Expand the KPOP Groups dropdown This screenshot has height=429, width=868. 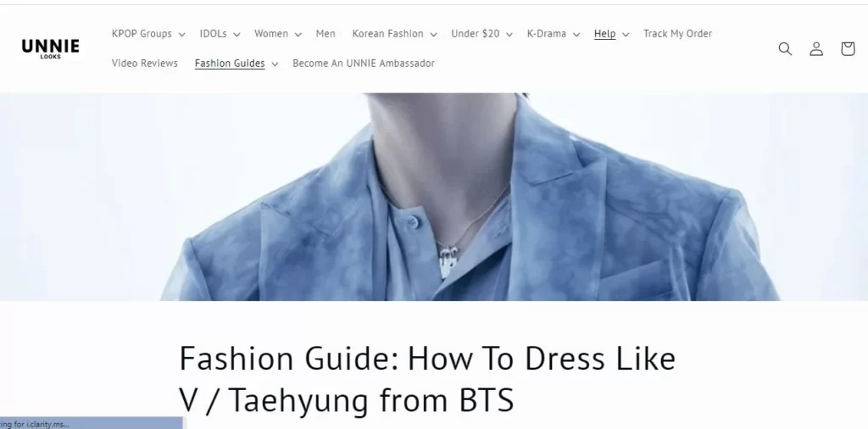click(147, 34)
